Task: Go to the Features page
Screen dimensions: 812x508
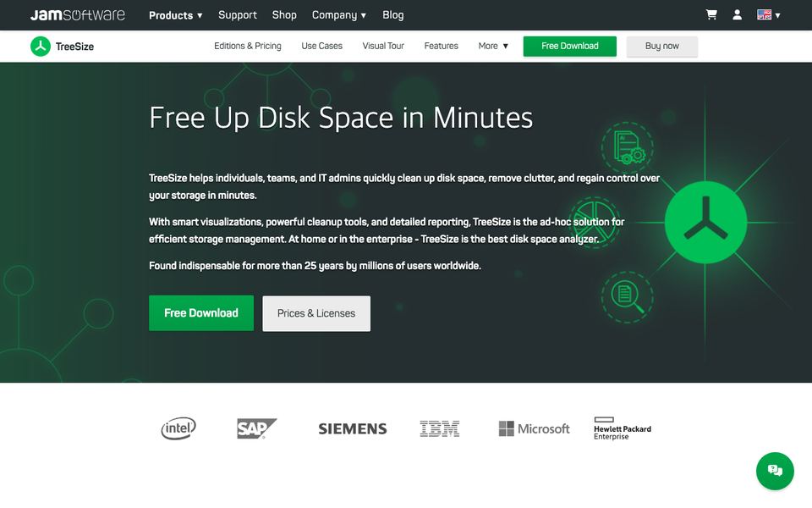Action: (x=442, y=46)
